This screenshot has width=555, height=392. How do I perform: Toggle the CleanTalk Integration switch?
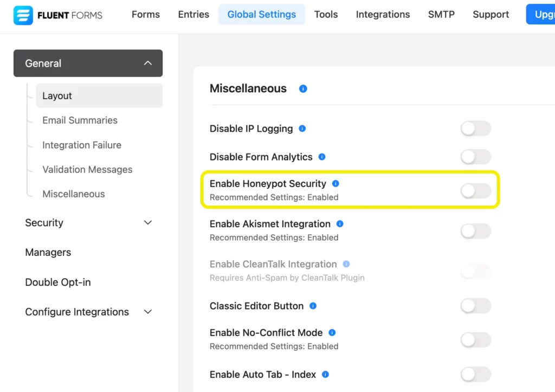[x=476, y=272]
